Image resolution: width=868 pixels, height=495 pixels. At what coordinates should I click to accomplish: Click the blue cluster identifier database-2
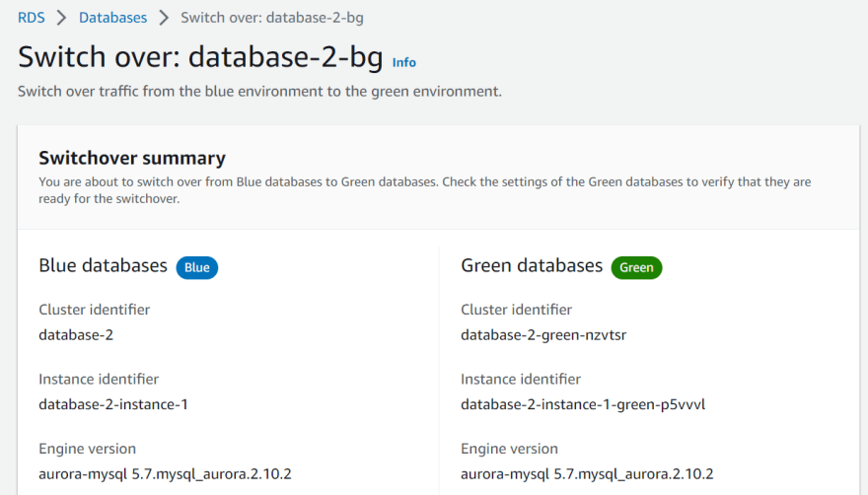(x=76, y=335)
